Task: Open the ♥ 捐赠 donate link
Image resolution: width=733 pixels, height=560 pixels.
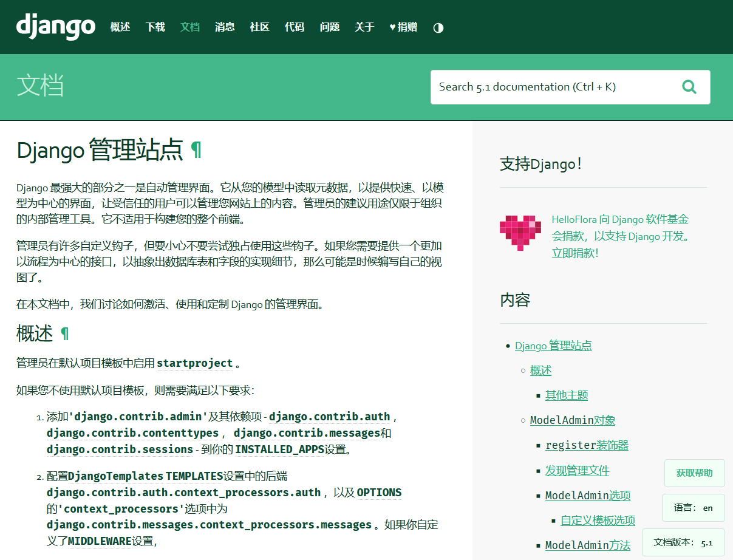Action: 403,27
